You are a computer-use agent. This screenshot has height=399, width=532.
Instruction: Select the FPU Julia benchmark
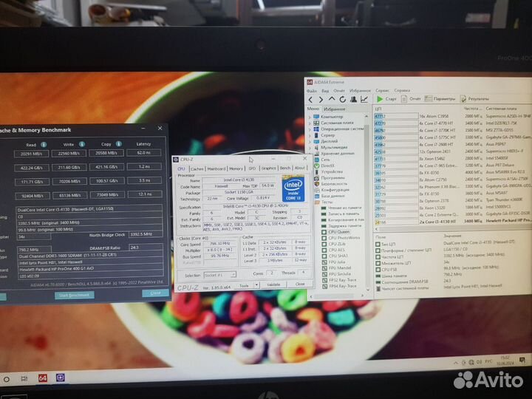point(333,262)
